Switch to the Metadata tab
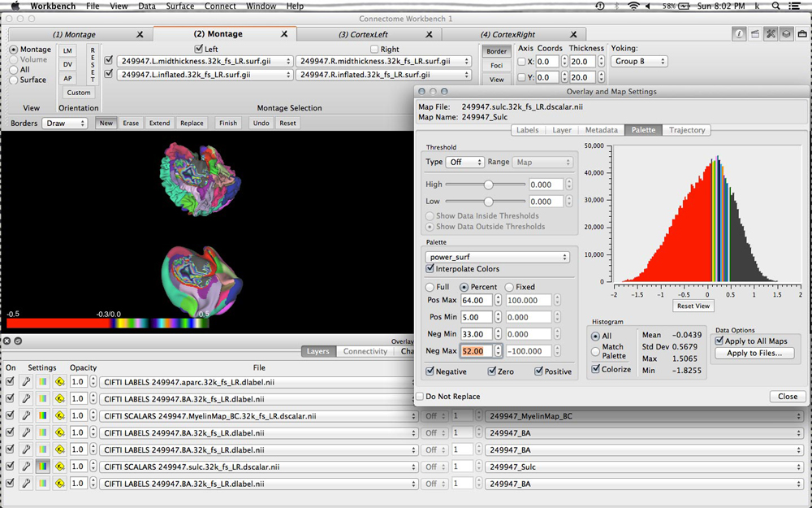Viewport: 812px width, 508px height. point(601,130)
